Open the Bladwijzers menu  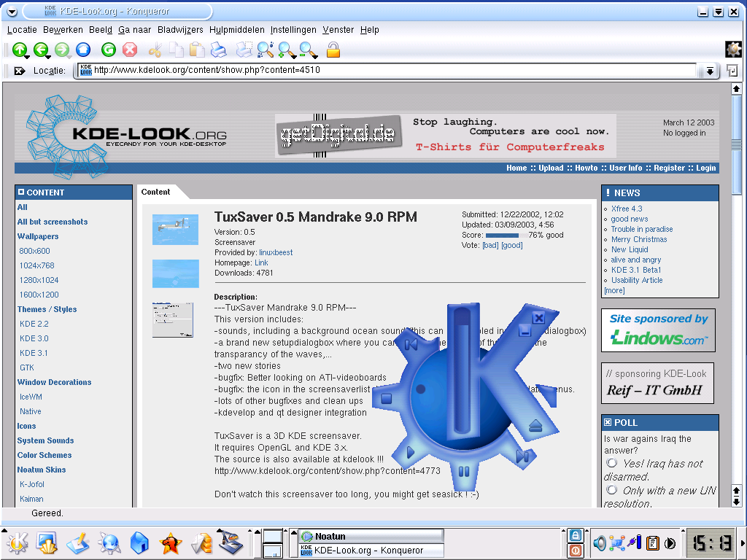pyautogui.click(x=180, y=29)
